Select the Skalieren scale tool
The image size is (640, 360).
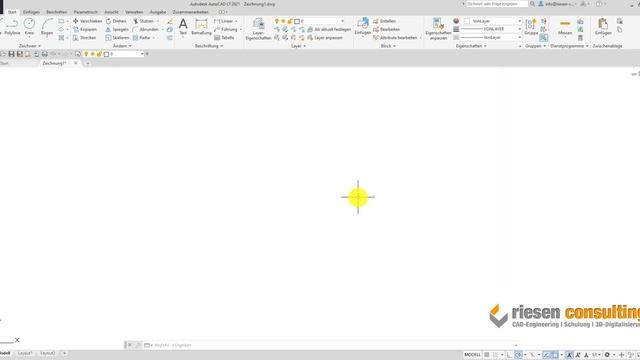point(117,38)
